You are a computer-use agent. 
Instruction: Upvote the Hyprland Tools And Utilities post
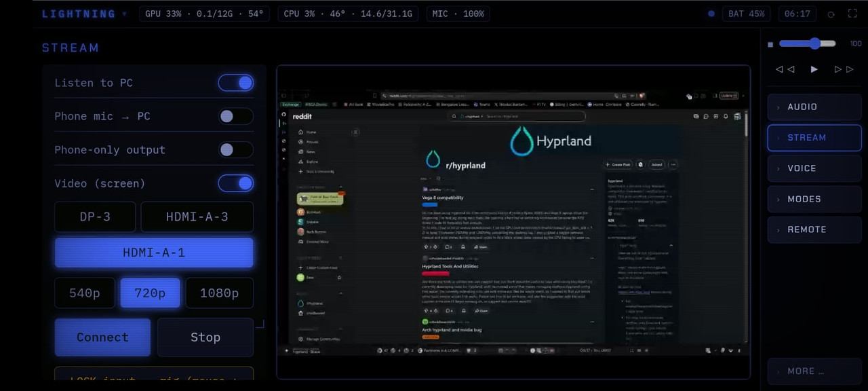pos(426,311)
